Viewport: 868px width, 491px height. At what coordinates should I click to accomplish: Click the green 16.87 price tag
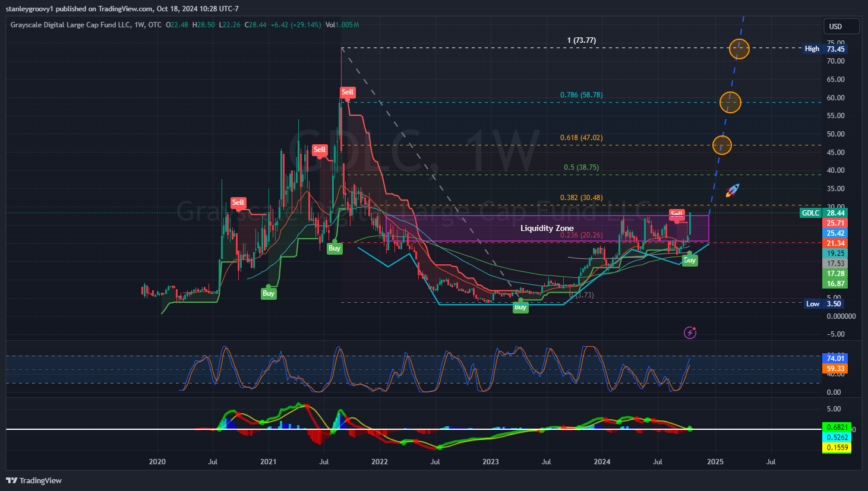835,284
